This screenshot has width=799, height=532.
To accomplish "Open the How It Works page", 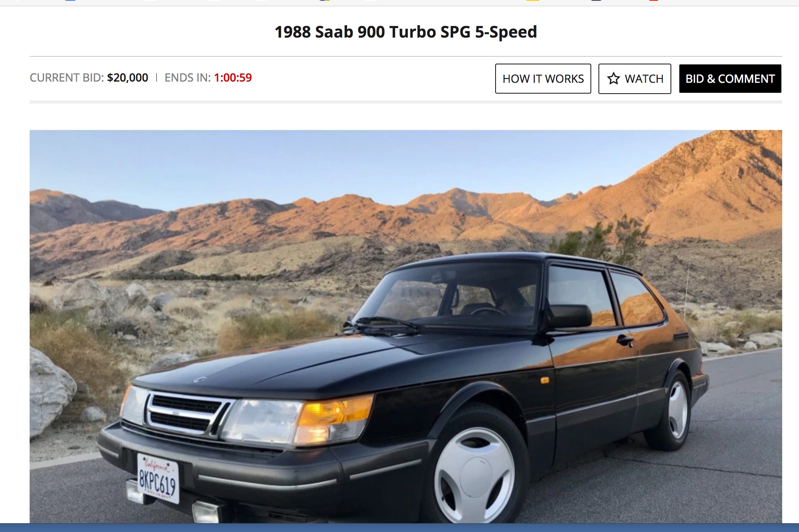I will point(543,79).
